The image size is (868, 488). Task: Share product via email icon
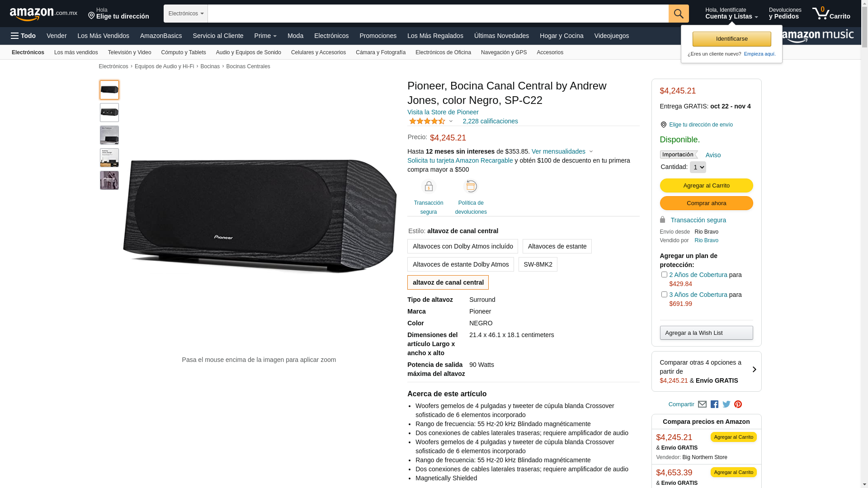[702, 404]
